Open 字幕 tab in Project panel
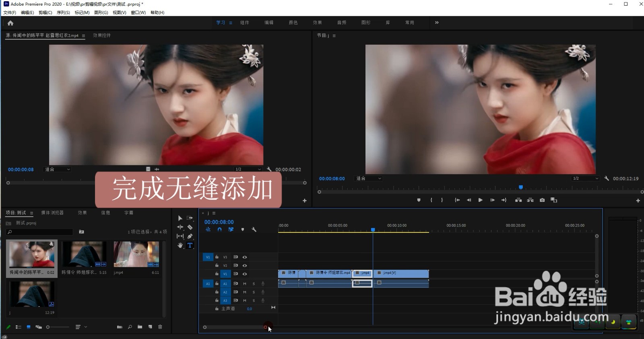The height and width of the screenshot is (339, 644). (129, 213)
